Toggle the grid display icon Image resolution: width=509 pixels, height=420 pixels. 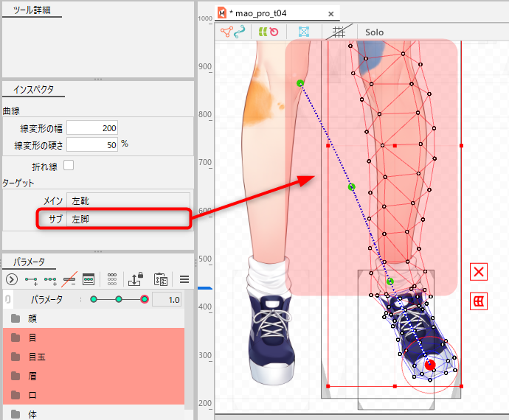(339, 32)
